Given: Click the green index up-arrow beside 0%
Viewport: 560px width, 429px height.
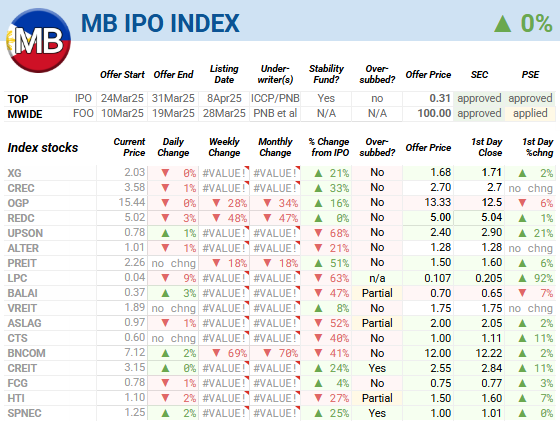Looking at the screenshot, I should [x=502, y=24].
